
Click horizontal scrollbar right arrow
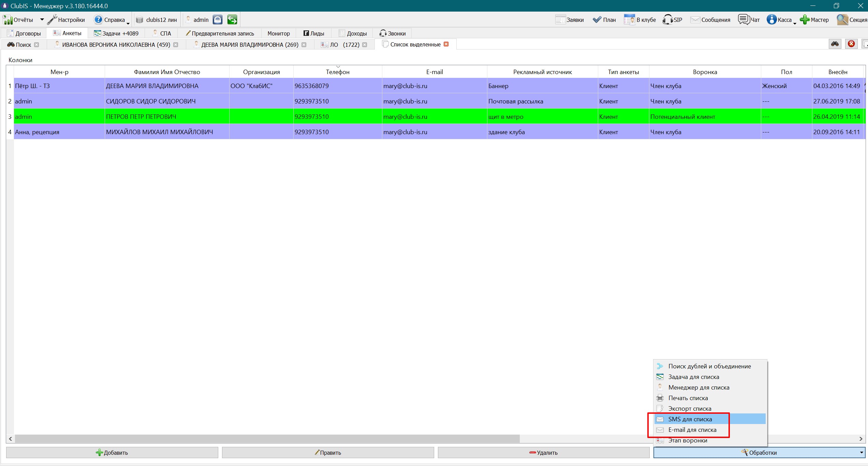coord(861,439)
